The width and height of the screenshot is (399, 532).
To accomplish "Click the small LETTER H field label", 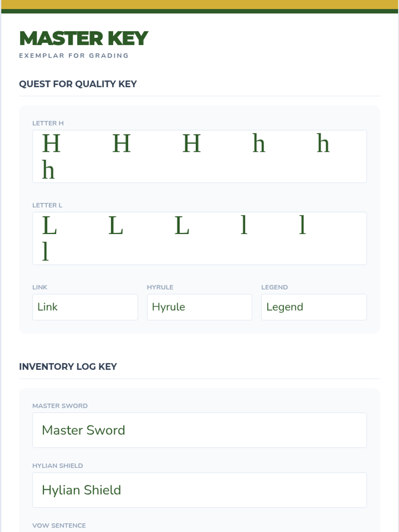I will coord(48,123).
